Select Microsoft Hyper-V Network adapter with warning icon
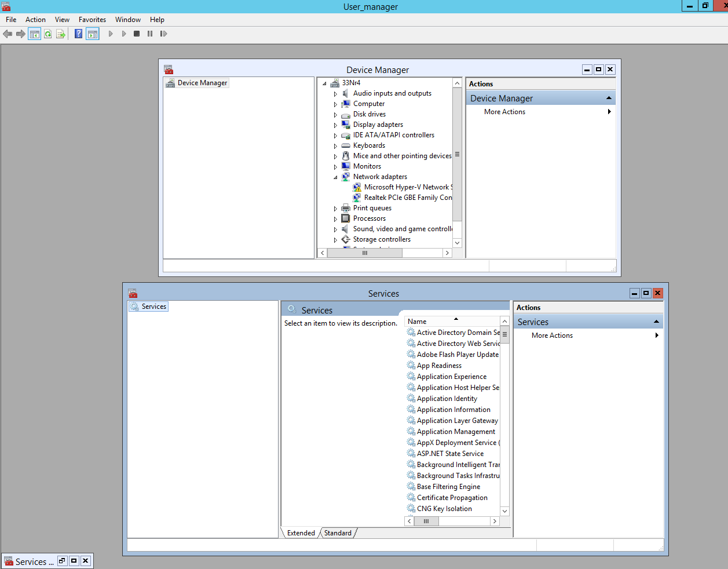 click(357, 187)
